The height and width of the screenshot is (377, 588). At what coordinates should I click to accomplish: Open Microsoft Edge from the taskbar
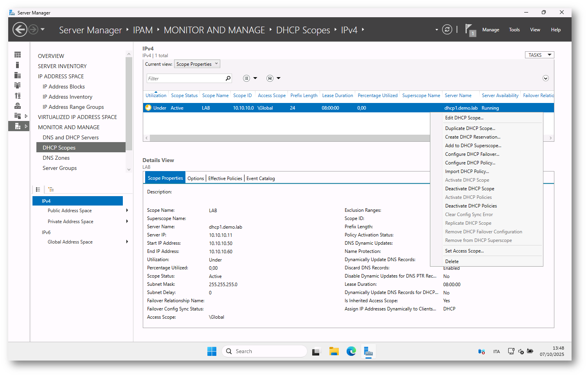coord(351,352)
